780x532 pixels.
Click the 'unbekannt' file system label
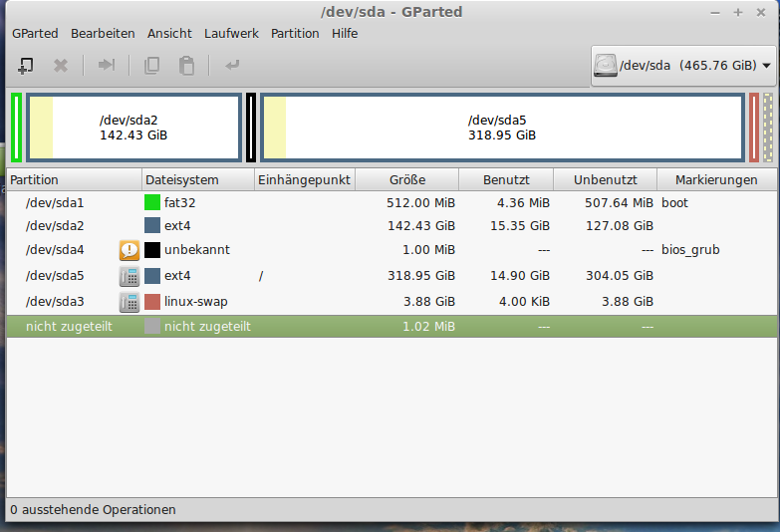click(x=197, y=250)
